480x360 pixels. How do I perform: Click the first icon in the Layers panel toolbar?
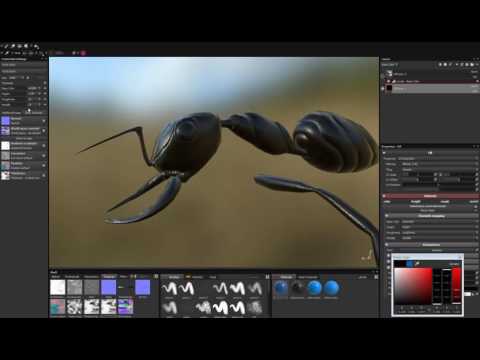coord(440,64)
